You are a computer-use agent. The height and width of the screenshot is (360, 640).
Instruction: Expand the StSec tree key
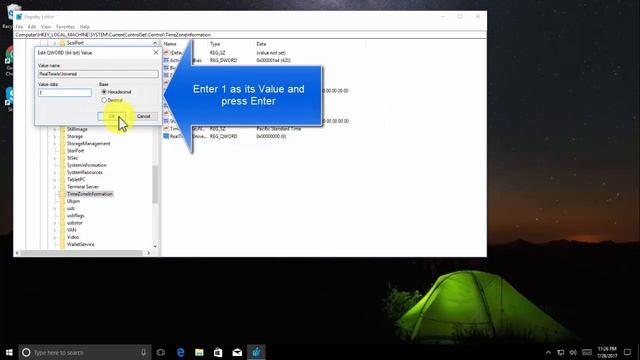click(x=55, y=158)
